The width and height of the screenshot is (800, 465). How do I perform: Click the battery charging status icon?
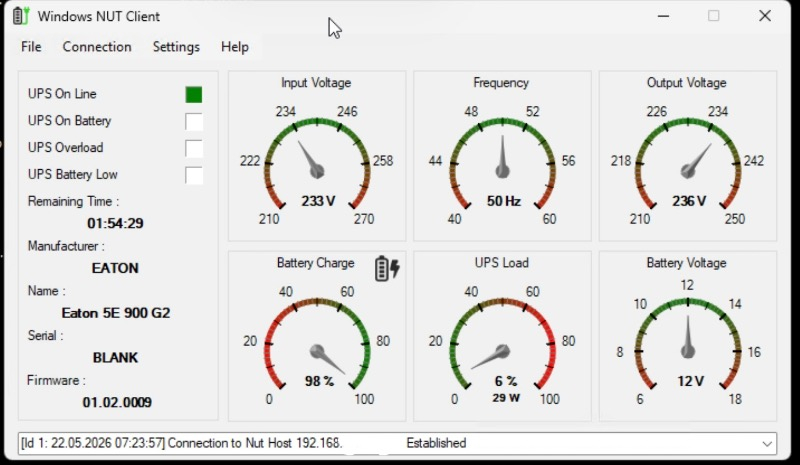tap(387, 268)
